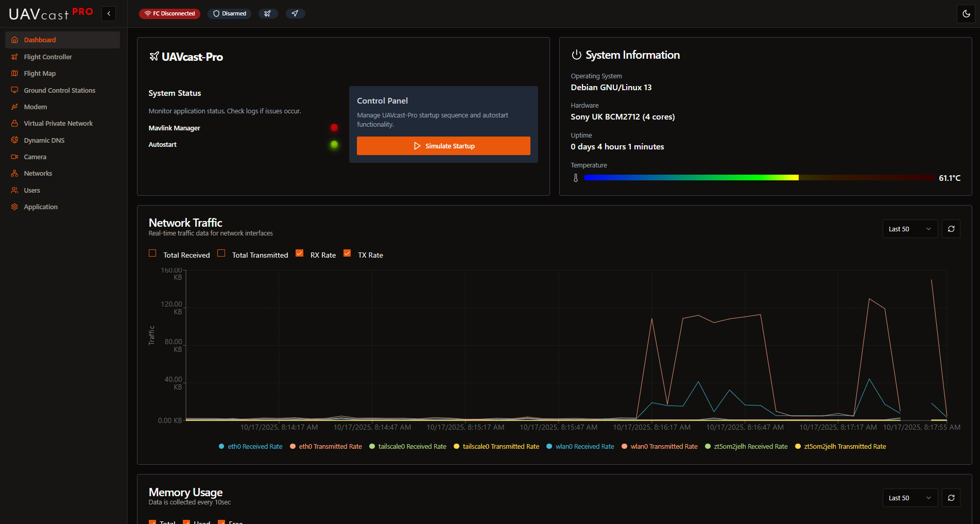980x524 pixels.
Task: Open the Memory Usage Last 50 dropdown
Action: tap(909, 498)
